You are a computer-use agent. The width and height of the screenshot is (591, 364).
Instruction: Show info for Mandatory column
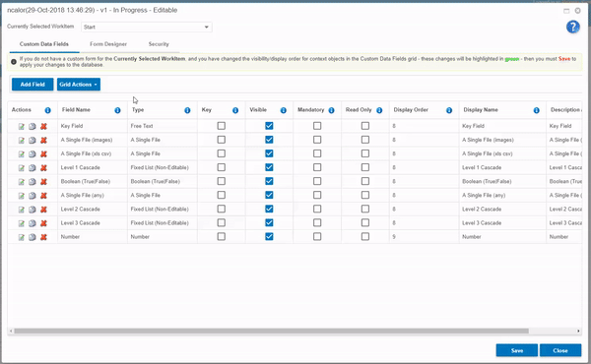(331, 110)
